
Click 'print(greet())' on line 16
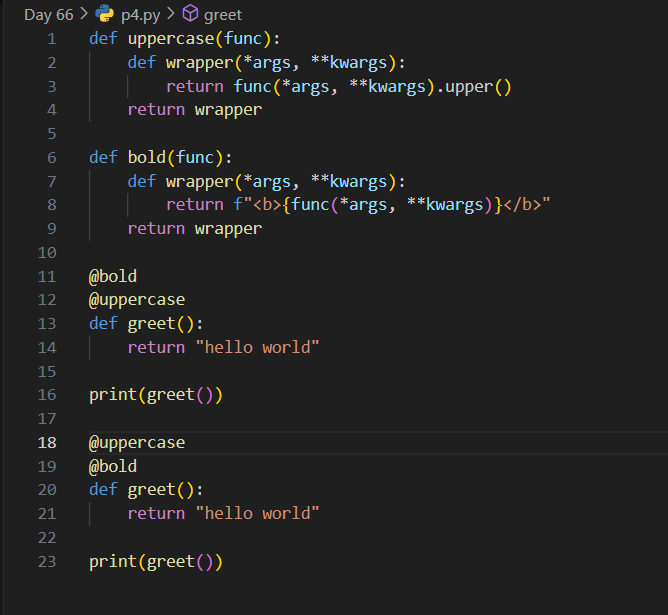[x=156, y=395]
